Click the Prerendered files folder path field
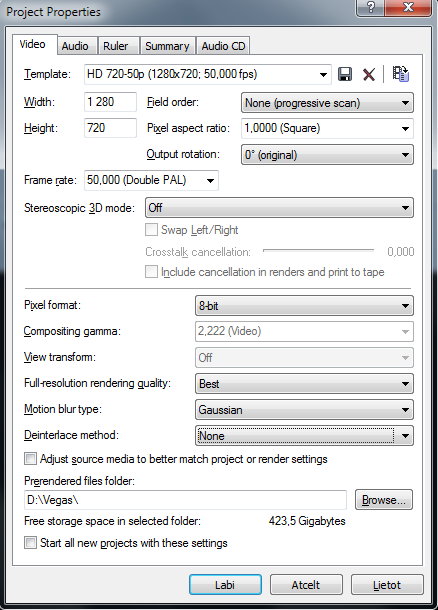Image resolution: width=438 pixels, height=610 pixels. click(185, 500)
